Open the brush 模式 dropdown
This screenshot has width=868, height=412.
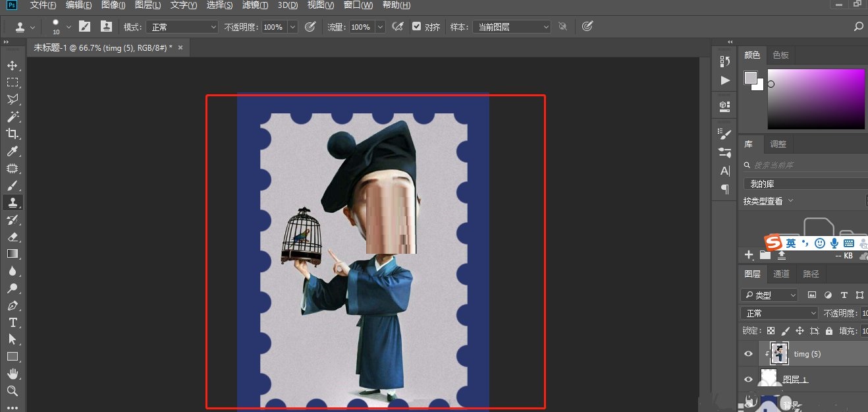182,26
